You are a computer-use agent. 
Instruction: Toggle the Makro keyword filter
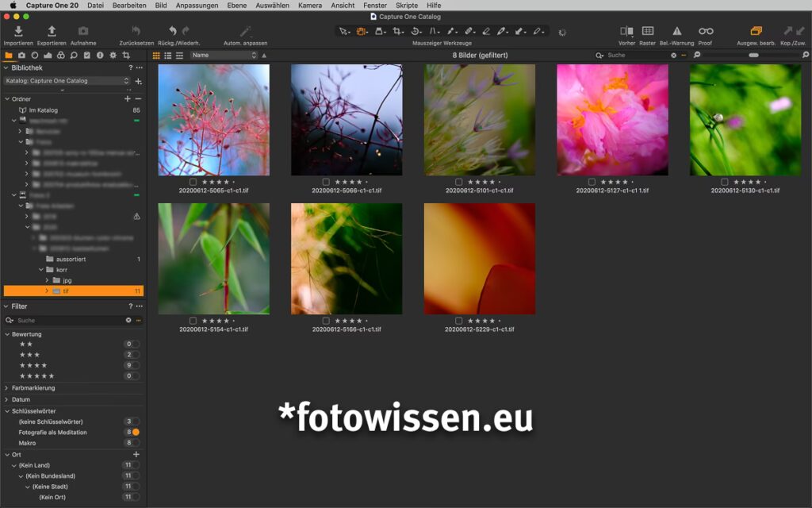136,443
